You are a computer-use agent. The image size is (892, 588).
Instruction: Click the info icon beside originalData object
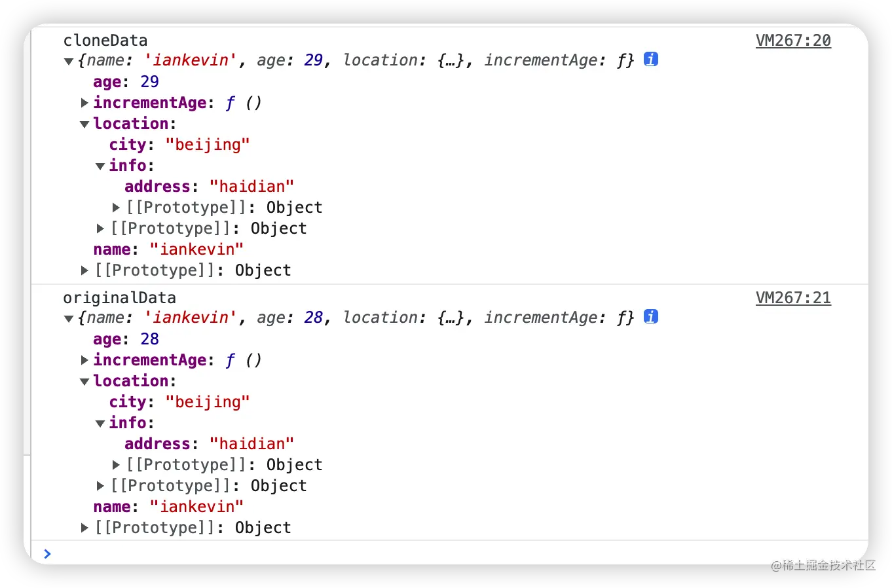point(650,316)
